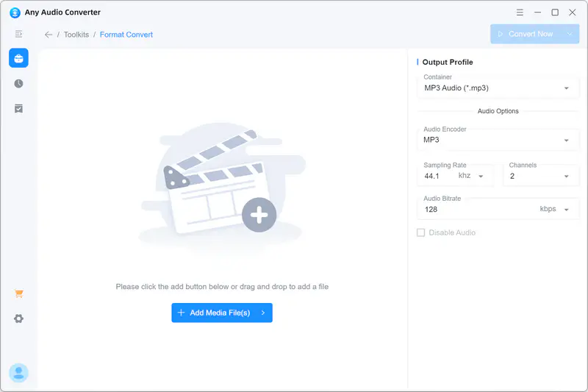Click the Audio Options section label
This screenshot has width=588, height=392.
pyautogui.click(x=498, y=111)
